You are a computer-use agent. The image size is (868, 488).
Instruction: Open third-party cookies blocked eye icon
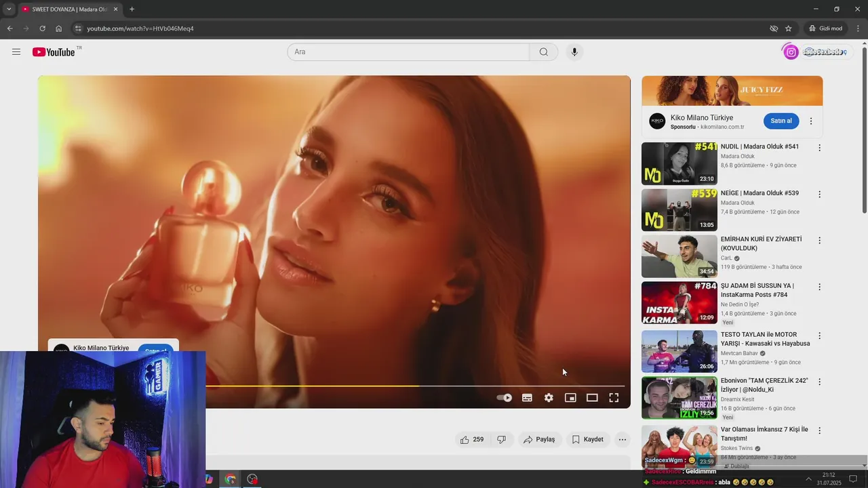point(774,28)
